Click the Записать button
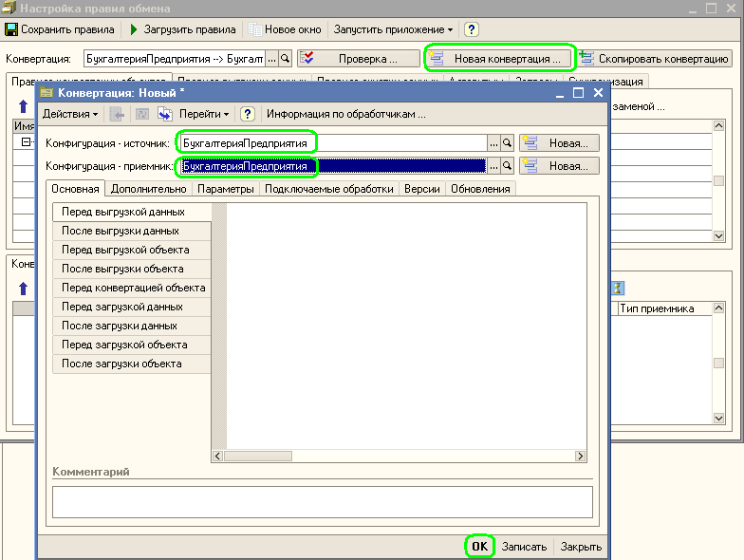Image resolution: width=744 pixels, height=560 pixels. coord(524,547)
